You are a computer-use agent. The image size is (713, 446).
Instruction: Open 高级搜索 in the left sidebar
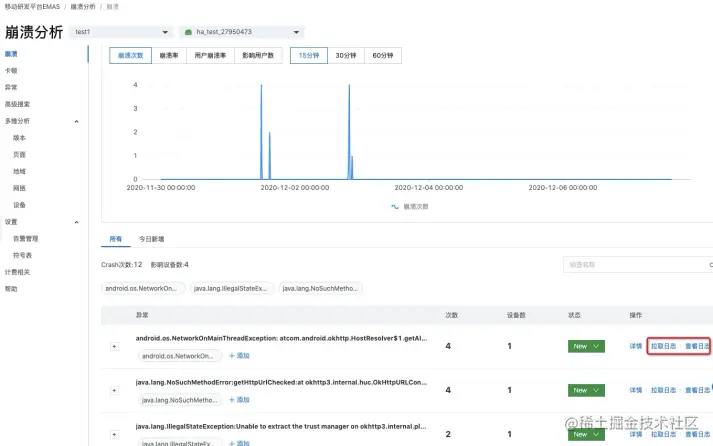(17, 104)
